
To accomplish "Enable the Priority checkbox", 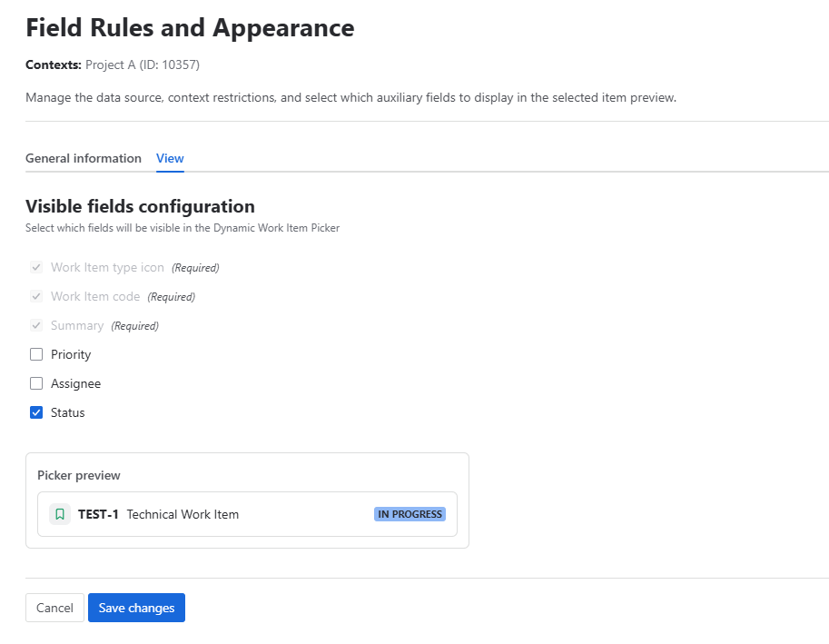I will (35, 354).
